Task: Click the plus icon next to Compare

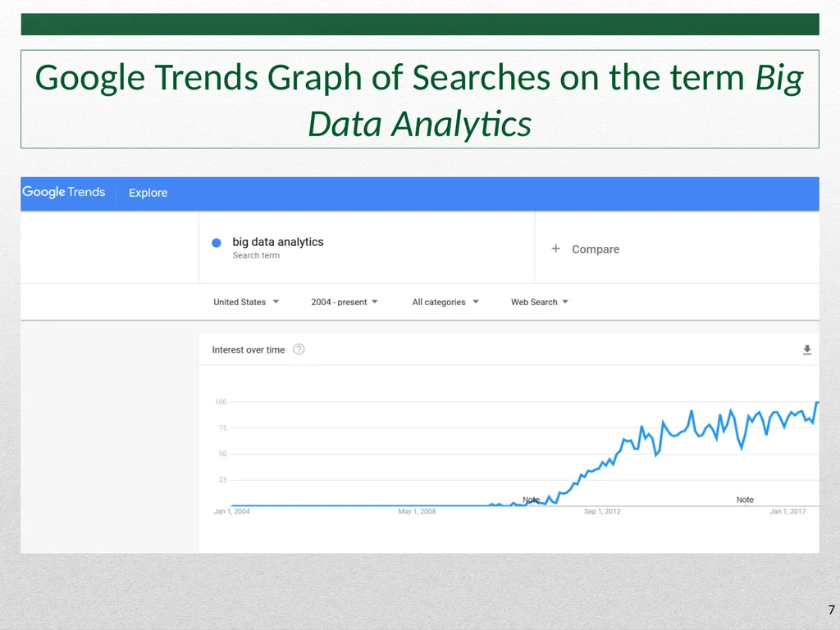Action: (556, 249)
